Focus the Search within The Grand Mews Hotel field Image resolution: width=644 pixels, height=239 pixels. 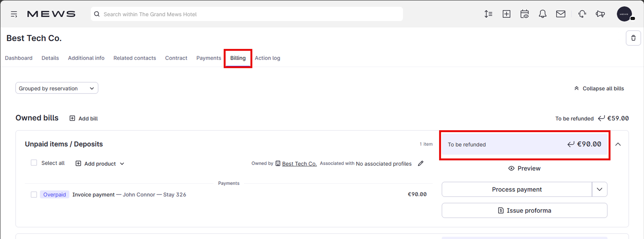point(247,14)
